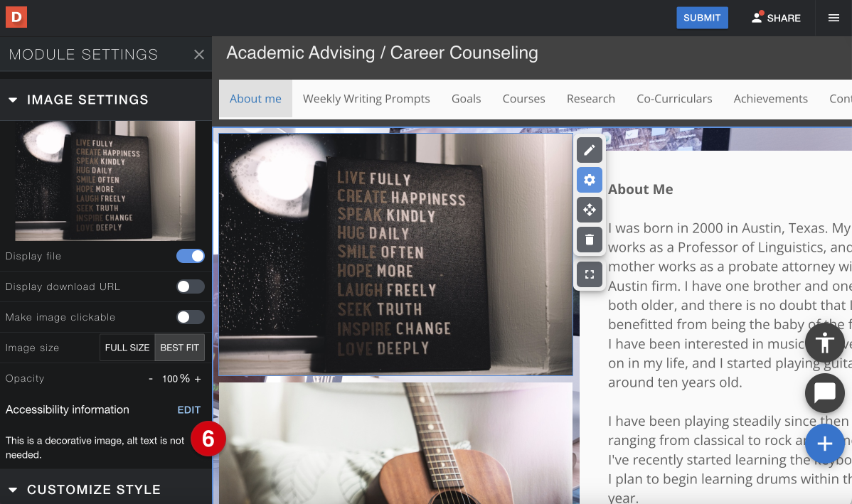Click the image preview thumbnail in settings
Viewport: 852px width, 504px height.
coord(105,181)
